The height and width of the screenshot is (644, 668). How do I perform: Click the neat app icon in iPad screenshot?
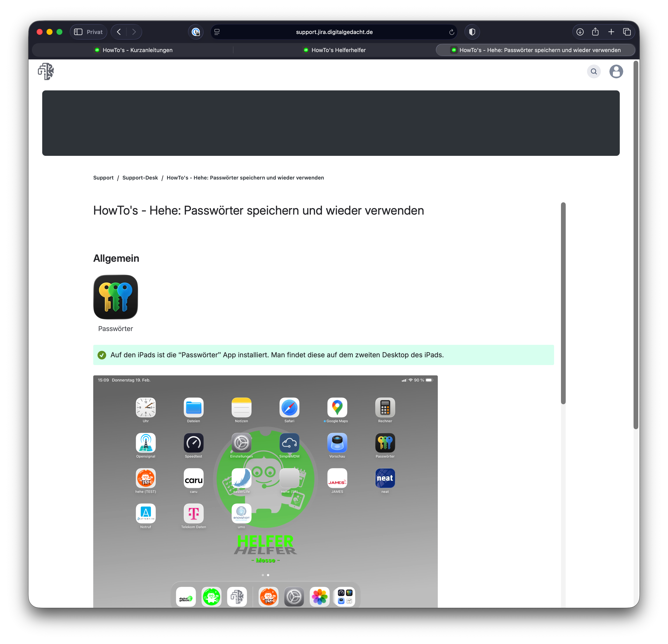coord(385,478)
